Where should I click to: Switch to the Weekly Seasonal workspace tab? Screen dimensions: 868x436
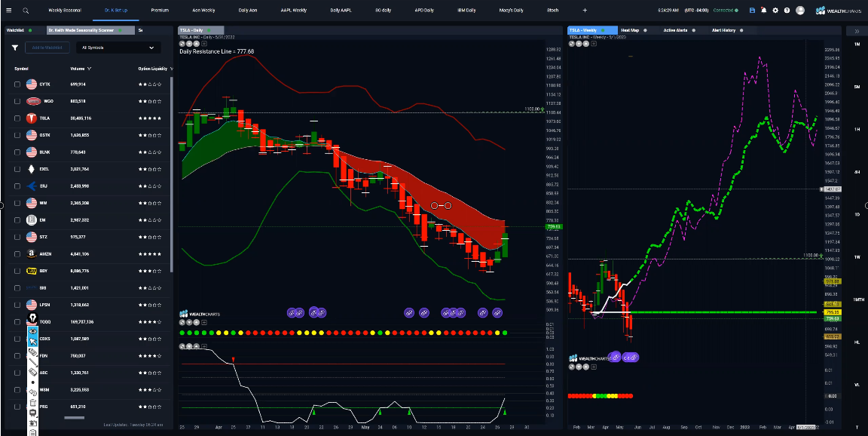tap(65, 11)
